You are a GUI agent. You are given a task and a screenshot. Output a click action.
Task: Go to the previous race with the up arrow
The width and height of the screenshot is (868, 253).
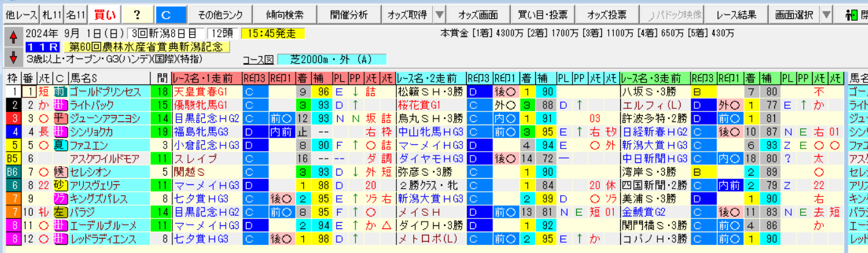click(x=13, y=38)
